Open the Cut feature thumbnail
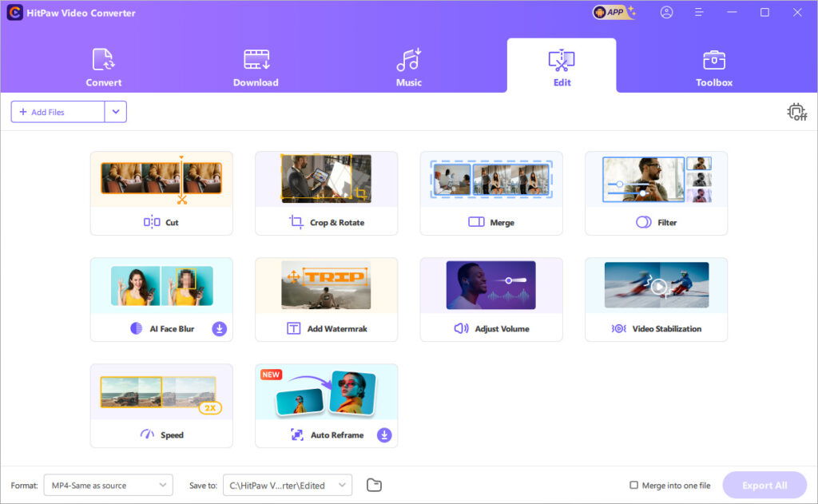Screen dimensions: 818x504 [161, 179]
